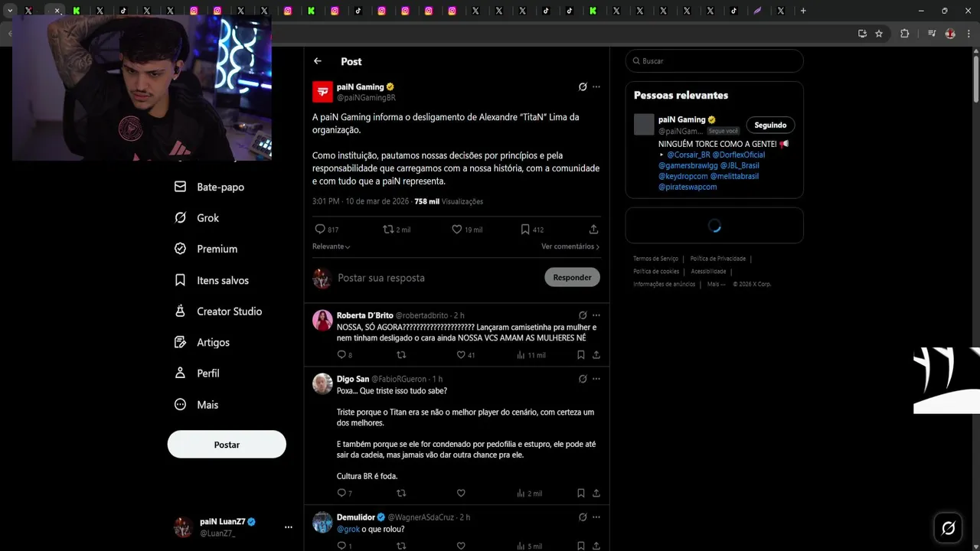Like Roberta D'Brito's comment with 41
Viewport: 980px width, 551px height.
tap(461, 354)
